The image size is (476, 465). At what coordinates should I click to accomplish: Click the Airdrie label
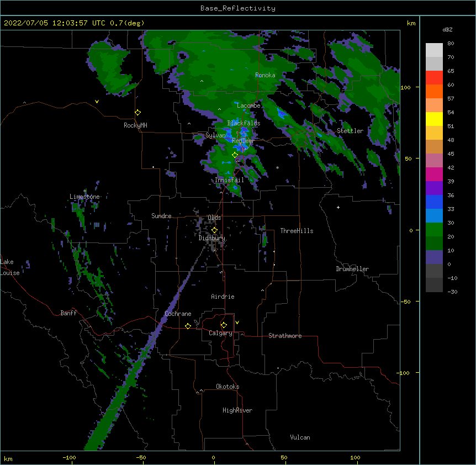[223, 297]
